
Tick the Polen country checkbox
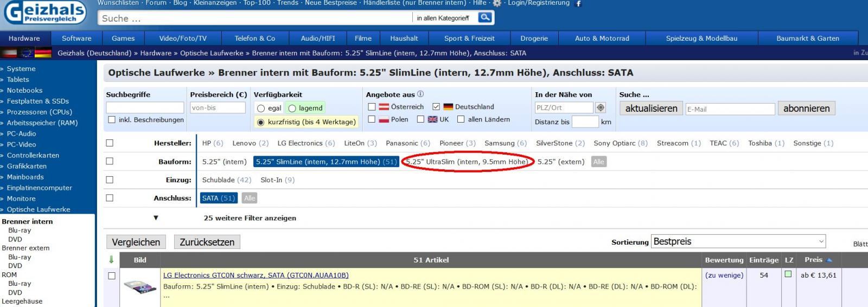click(x=372, y=119)
